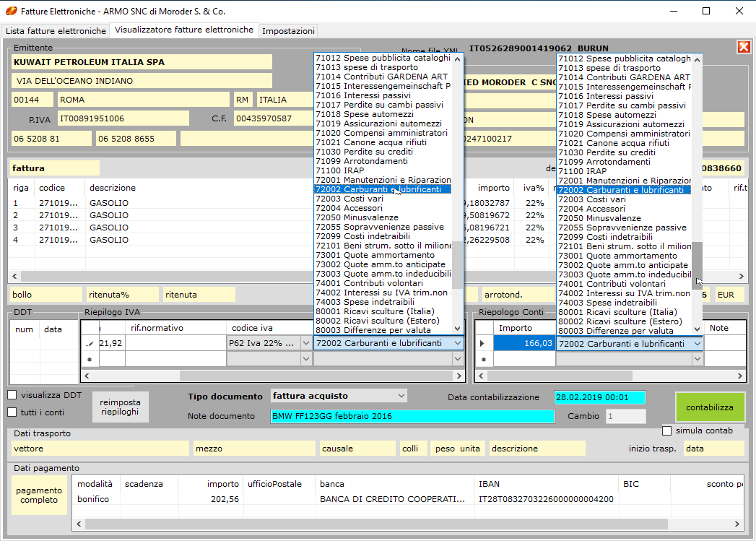
Task: Click the Fatture Elettroniche app icon in title bar
Action: tap(11, 12)
